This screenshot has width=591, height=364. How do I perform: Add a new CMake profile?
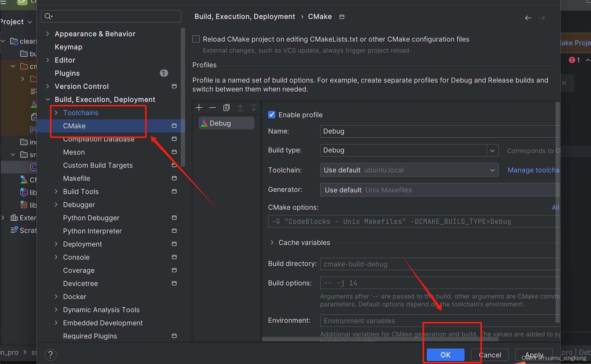point(199,108)
